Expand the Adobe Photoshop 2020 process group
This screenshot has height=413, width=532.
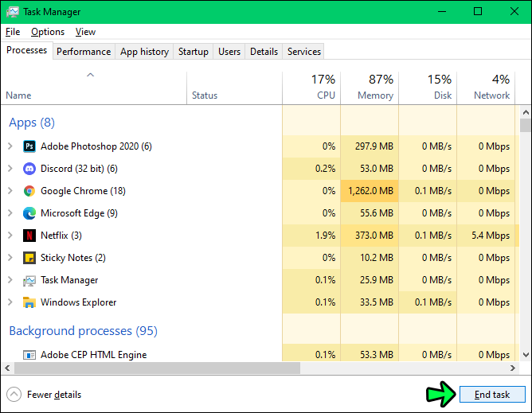tap(10, 146)
